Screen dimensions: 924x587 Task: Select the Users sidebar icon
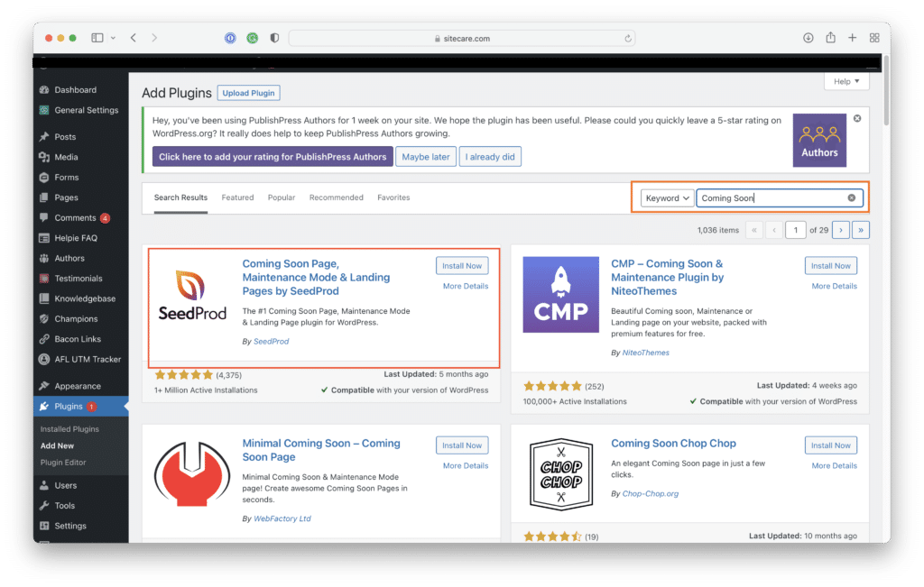pos(44,486)
